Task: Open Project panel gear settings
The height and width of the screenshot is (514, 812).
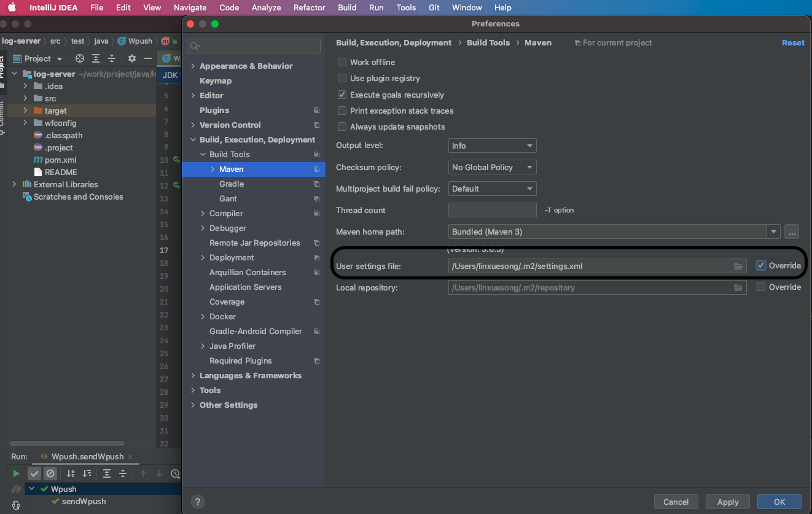Action: pyautogui.click(x=132, y=58)
